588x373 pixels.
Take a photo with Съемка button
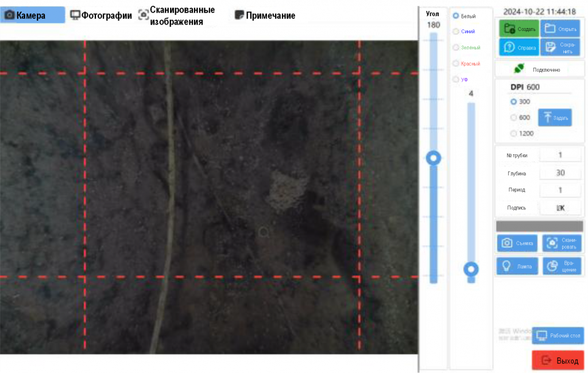click(517, 243)
